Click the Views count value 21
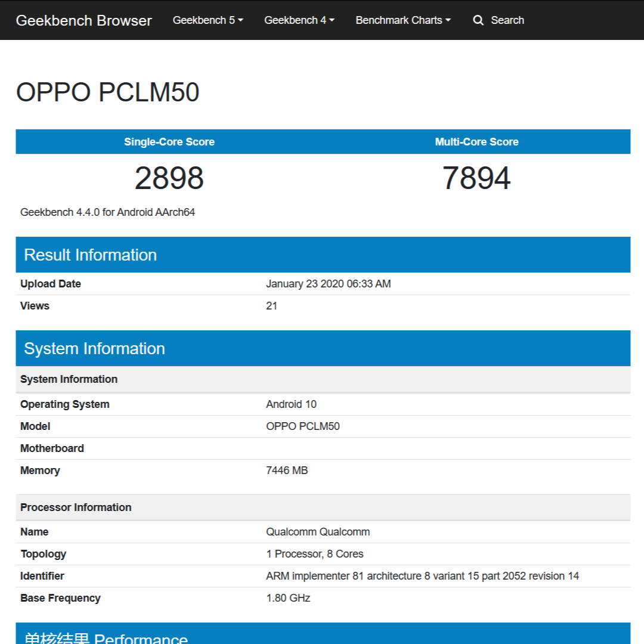 click(271, 306)
